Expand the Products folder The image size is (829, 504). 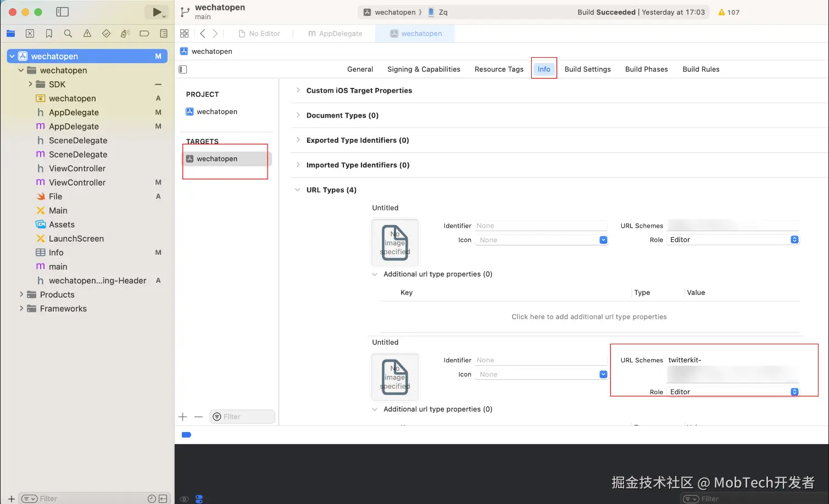pyautogui.click(x=21, y=294)
